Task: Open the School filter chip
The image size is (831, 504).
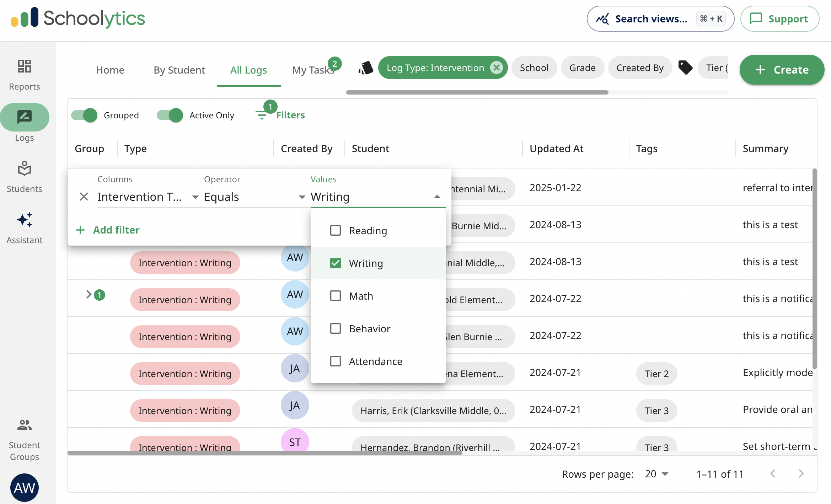Action: (534, 68)
